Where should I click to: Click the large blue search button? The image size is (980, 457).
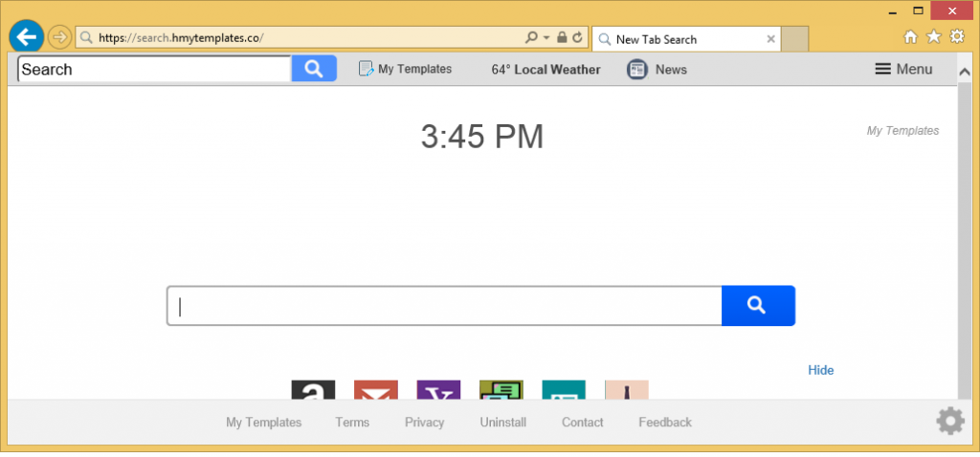point(757,306)
